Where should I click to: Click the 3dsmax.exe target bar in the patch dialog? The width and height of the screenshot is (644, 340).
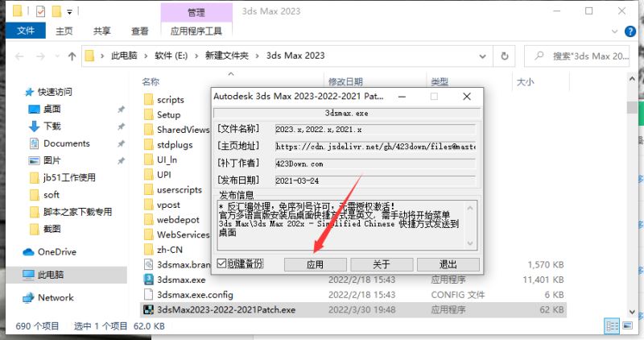[x=347, y=113]
